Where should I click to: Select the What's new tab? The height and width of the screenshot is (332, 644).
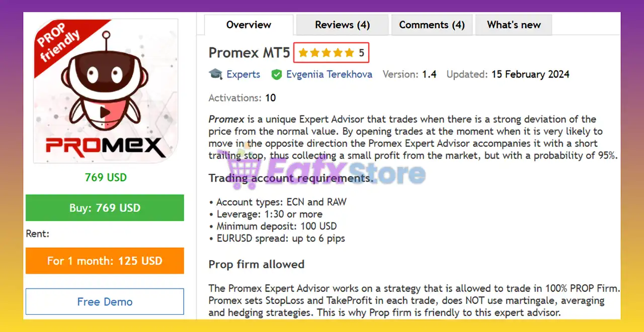tap(514, 25)
